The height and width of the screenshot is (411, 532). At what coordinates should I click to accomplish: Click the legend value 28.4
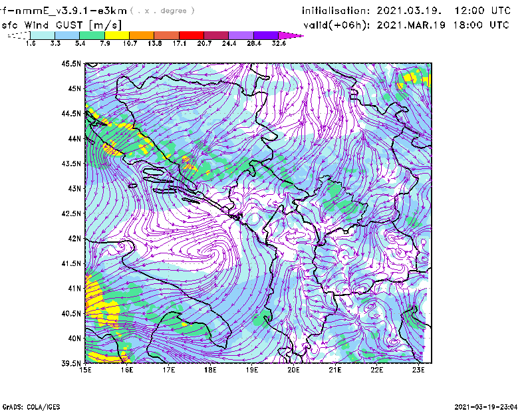point(254,43)
